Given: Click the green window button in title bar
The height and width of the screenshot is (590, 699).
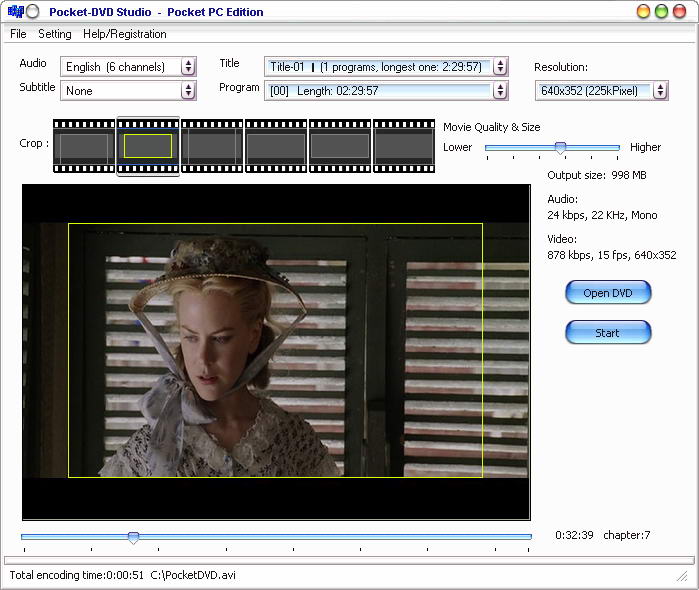Looking at the screenshot, I should click(x=663, y=12).
